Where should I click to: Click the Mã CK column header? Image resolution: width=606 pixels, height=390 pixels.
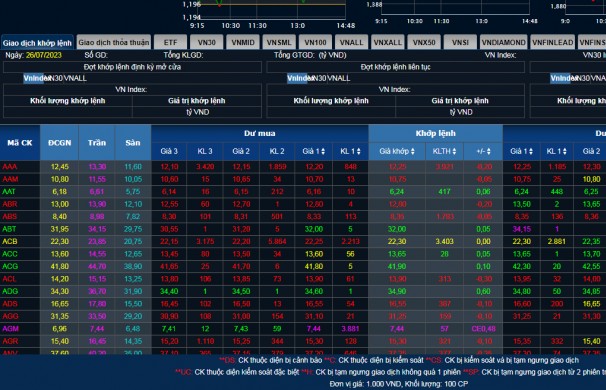coord(20,143)
